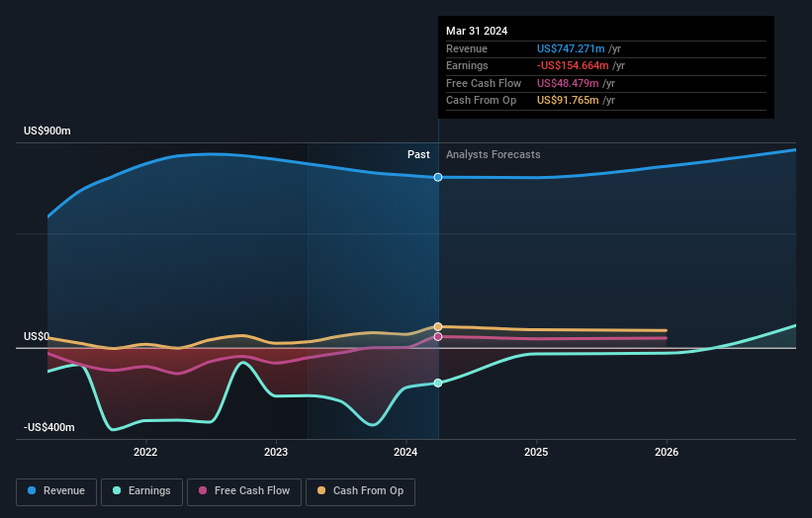Click the revenue value US$747.271m
The image size is (812, 518).
click(571, 48)
